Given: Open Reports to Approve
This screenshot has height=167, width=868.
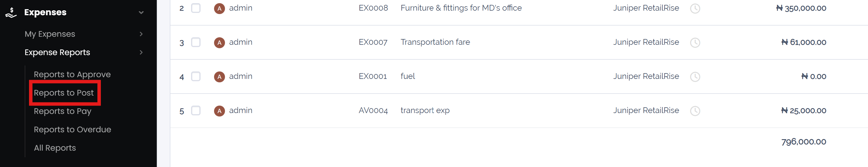Looking at the screenshot, I should pyautogui.click(x=72, y=74).
